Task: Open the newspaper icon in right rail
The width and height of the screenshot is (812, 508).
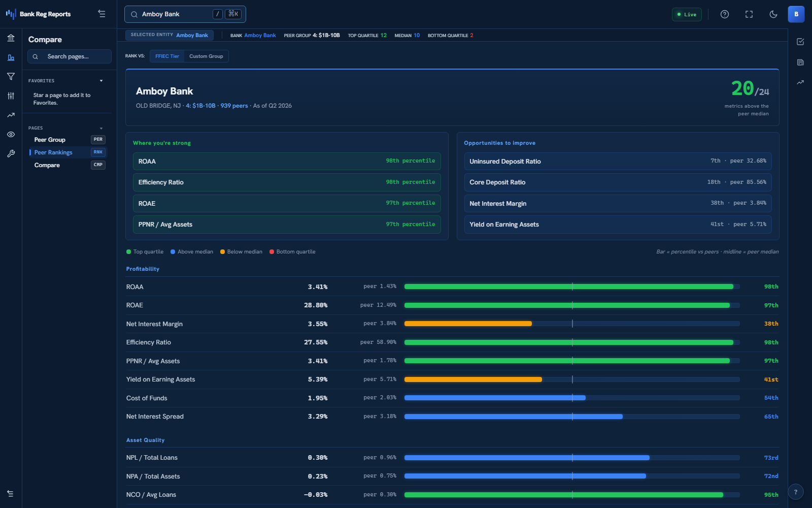Action: click(x=800, y=62)
